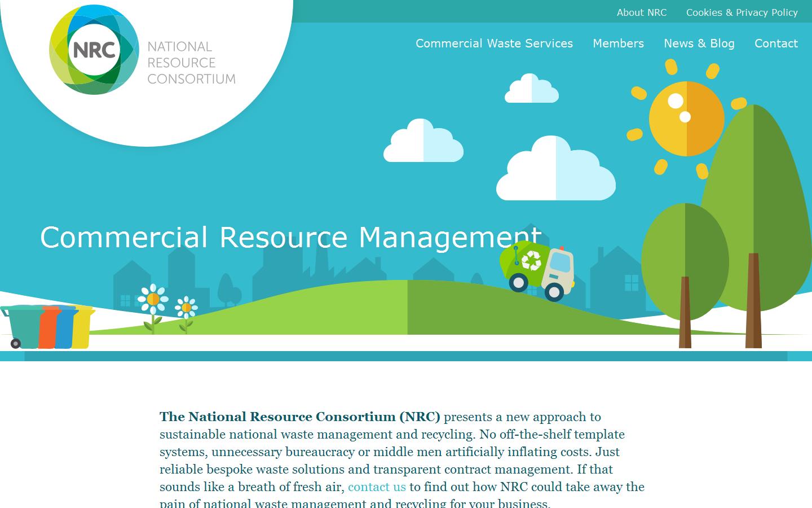Click the largest cloud below the navigation

(555, 172)
